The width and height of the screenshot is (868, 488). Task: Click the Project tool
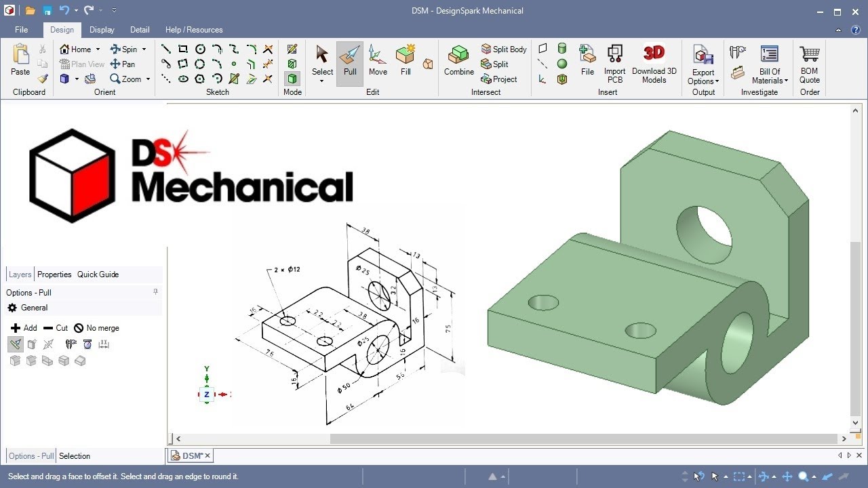(499, 79)
